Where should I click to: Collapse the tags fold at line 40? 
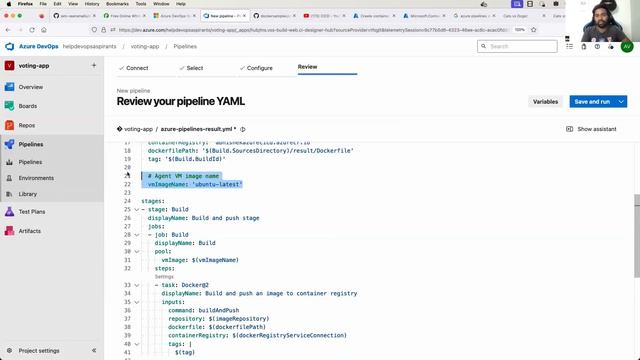pos(137,344)
